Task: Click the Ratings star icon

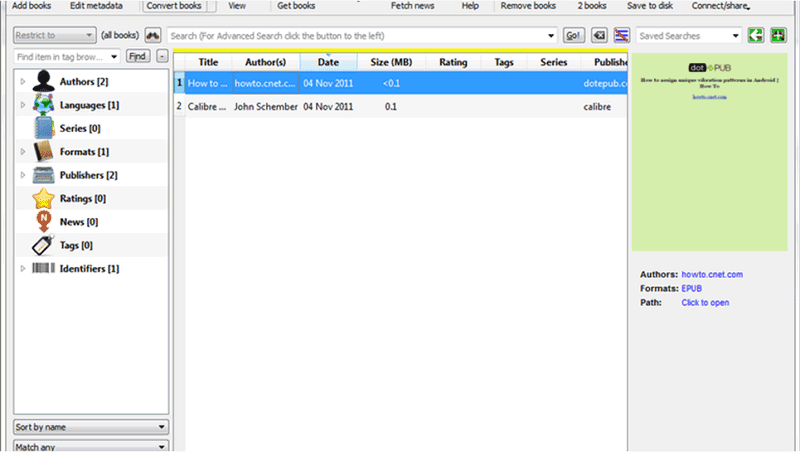Action: [x=43, y=198]
